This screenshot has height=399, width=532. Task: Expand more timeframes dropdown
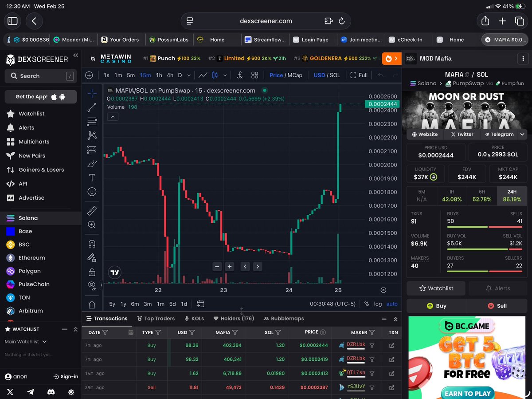(189, 75)
